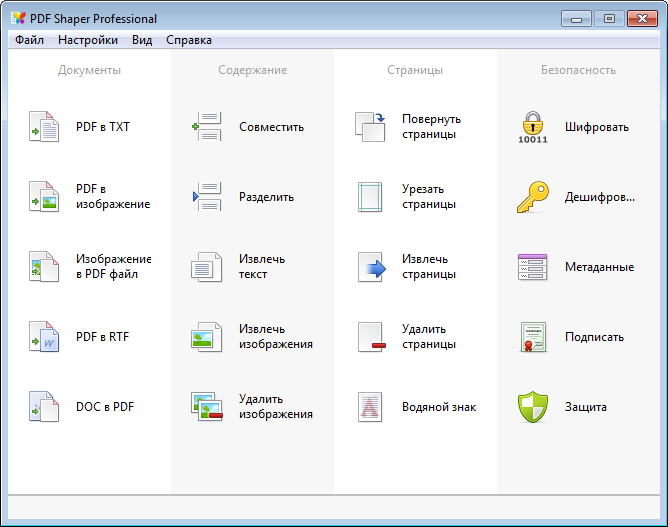Click the Удалить изображения label
Image resolution: width=668 pixels, height=527 pixels.
(x=276, y=406)
